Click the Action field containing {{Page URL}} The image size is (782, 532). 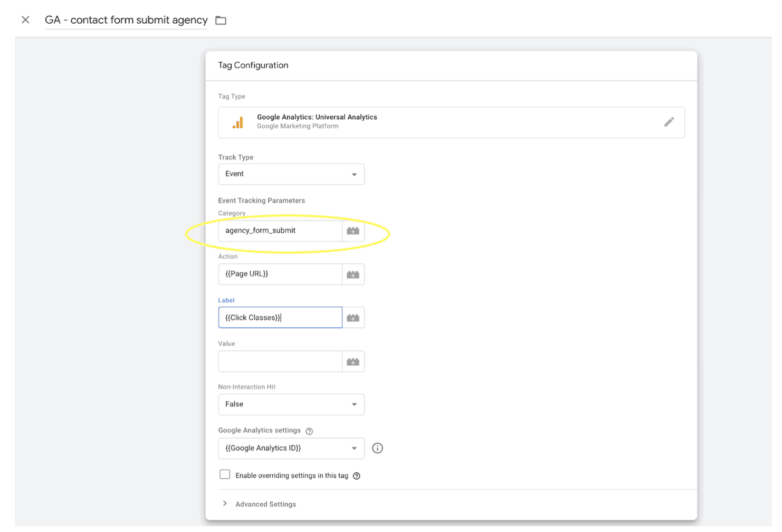pos(280,274)
